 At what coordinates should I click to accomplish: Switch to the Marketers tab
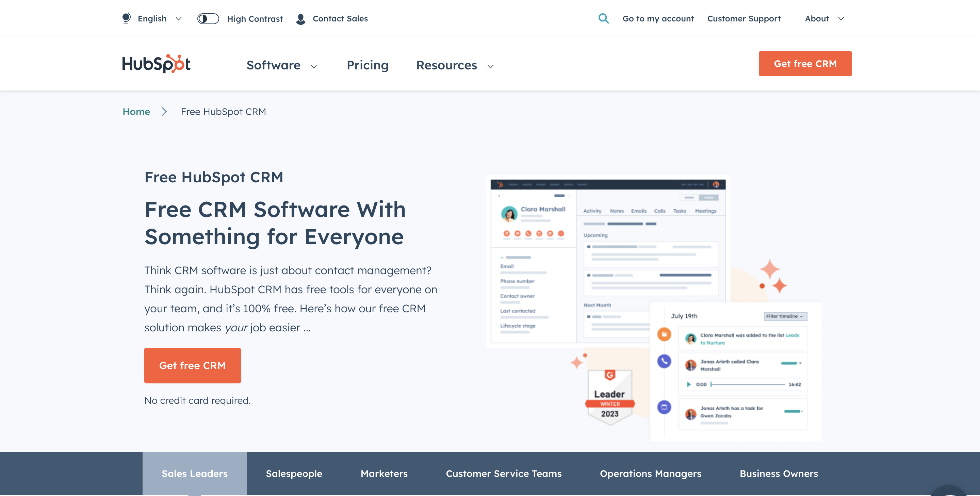pyautogui.click(x=384, y=474)
